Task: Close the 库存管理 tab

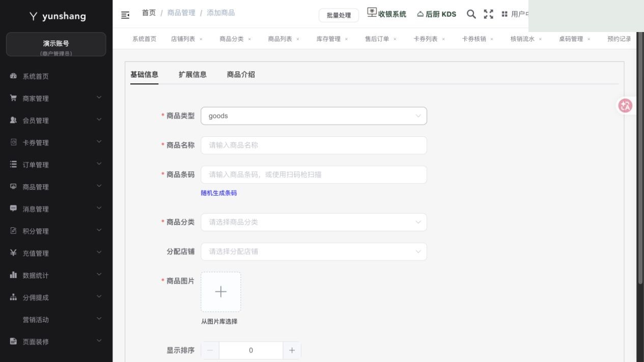Action: (346, 39)
